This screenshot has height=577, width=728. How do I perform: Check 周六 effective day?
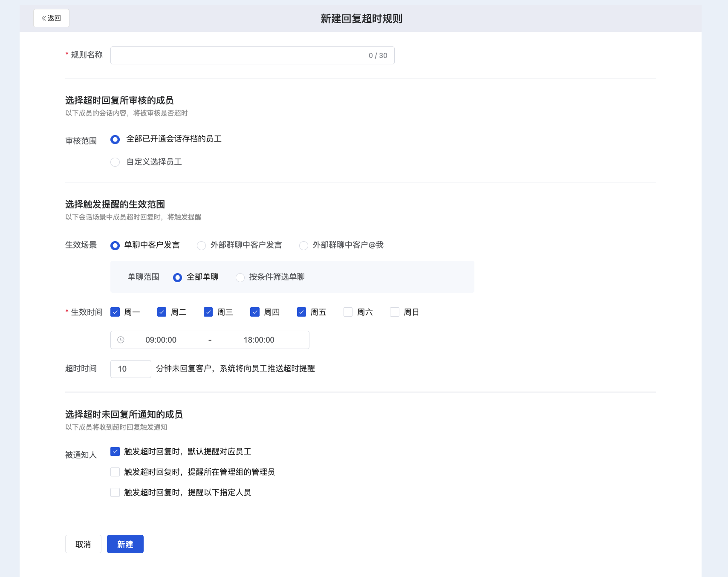348,312
